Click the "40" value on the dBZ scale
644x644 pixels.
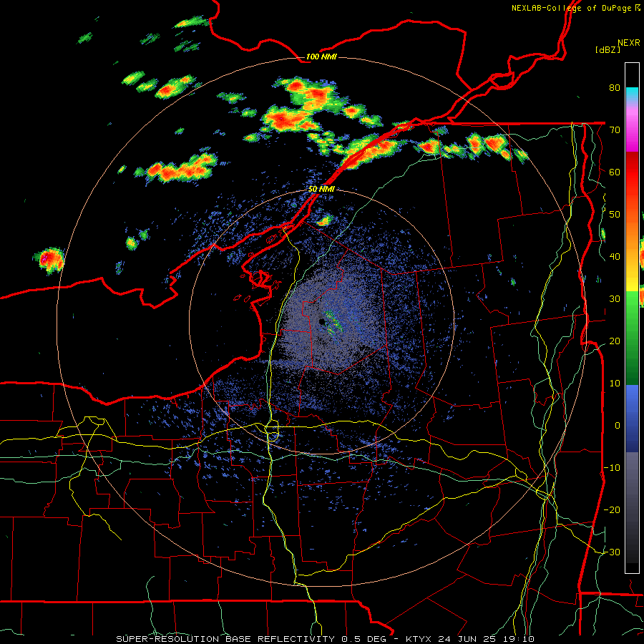tap(615, 257)
